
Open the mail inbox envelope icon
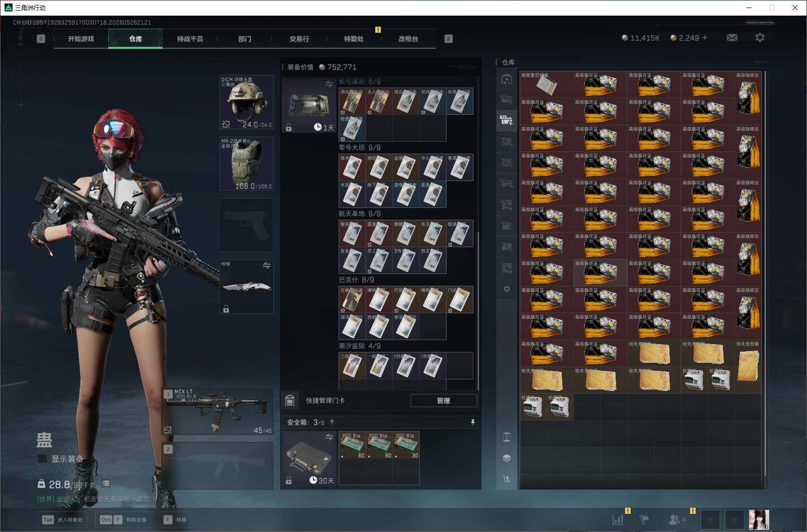732,38
